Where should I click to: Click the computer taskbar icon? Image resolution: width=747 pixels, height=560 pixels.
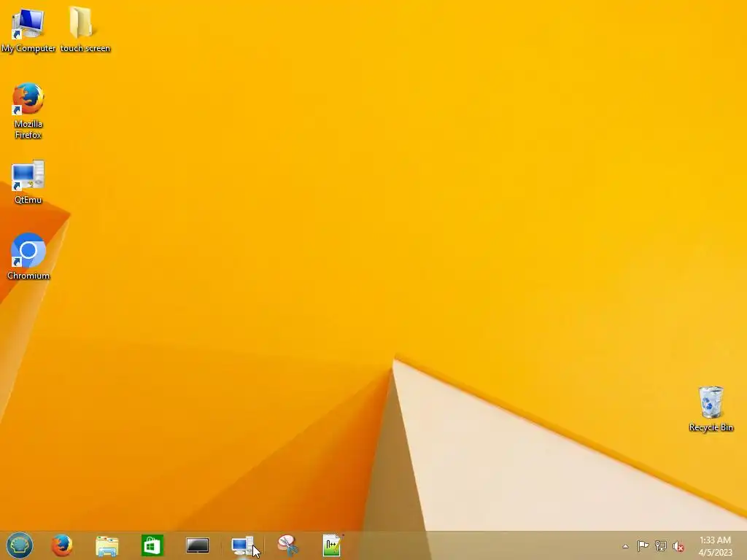(x=242, y=545)
